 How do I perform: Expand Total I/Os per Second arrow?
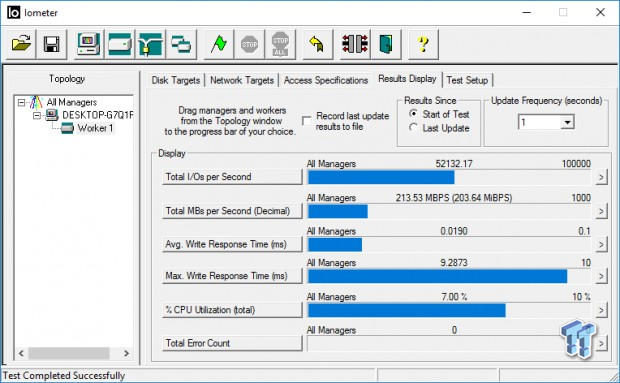[601, 177]
